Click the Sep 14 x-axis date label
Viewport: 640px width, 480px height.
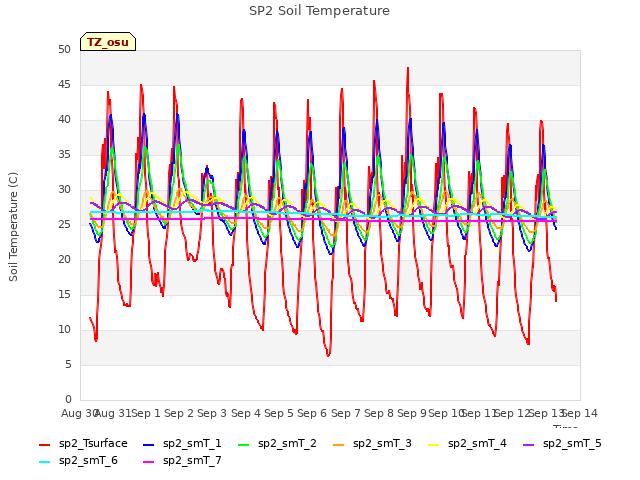pos(581,414)
